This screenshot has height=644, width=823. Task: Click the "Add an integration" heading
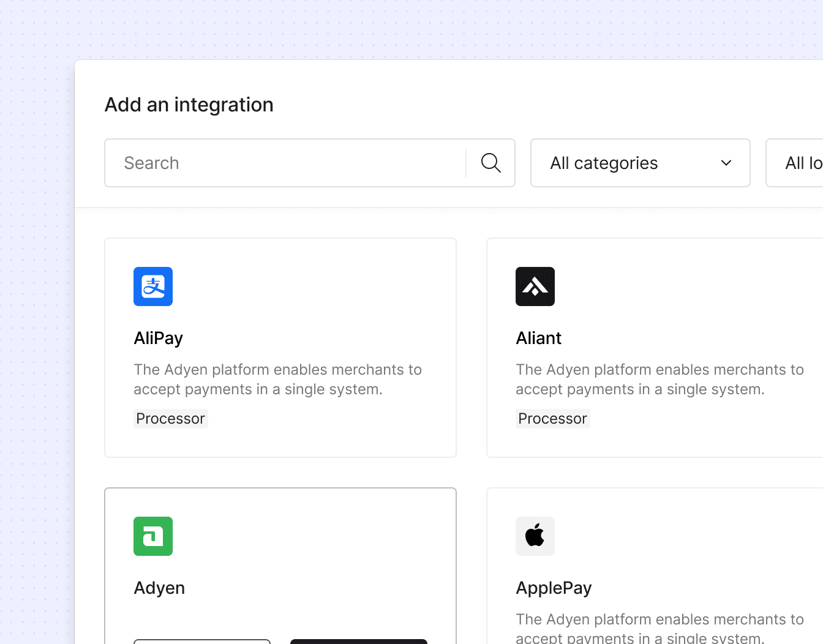pyautogui.click(x=189, y=105)
